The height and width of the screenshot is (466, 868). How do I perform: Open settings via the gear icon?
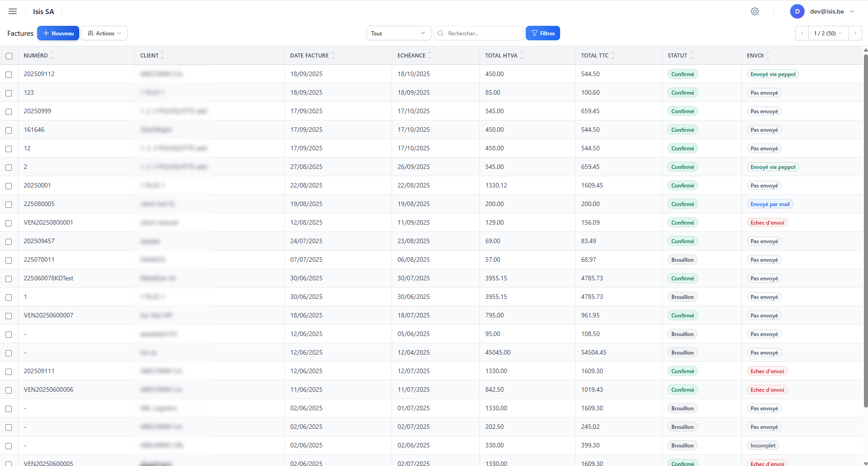(x=754, y=11)
